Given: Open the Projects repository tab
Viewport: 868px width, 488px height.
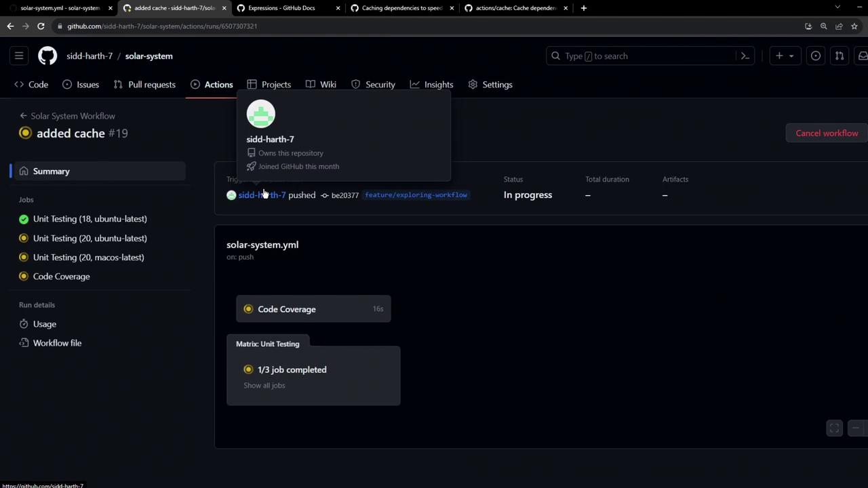Looking at the screenshot, I should tap(269, 85).
